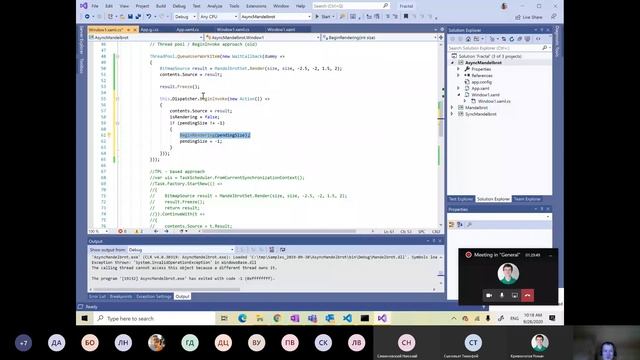Click the Save icon in toolbar

coord(130,17)
